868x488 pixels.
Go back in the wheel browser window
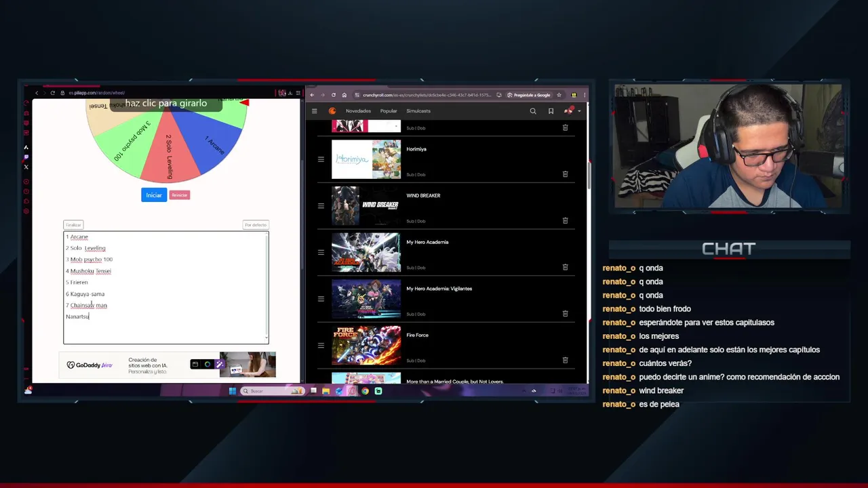coord(37,93)
